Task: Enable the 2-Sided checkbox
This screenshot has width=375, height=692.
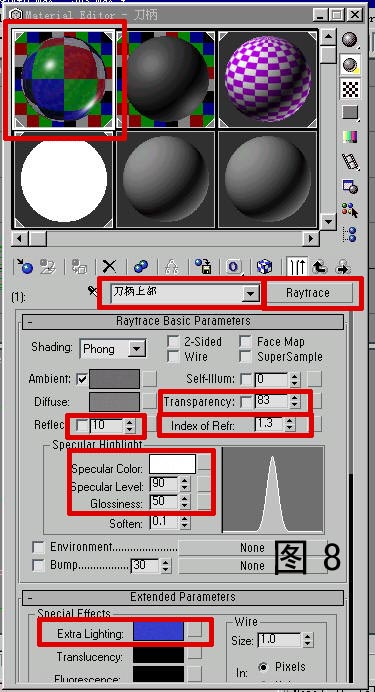Action: tap(173, 341)
